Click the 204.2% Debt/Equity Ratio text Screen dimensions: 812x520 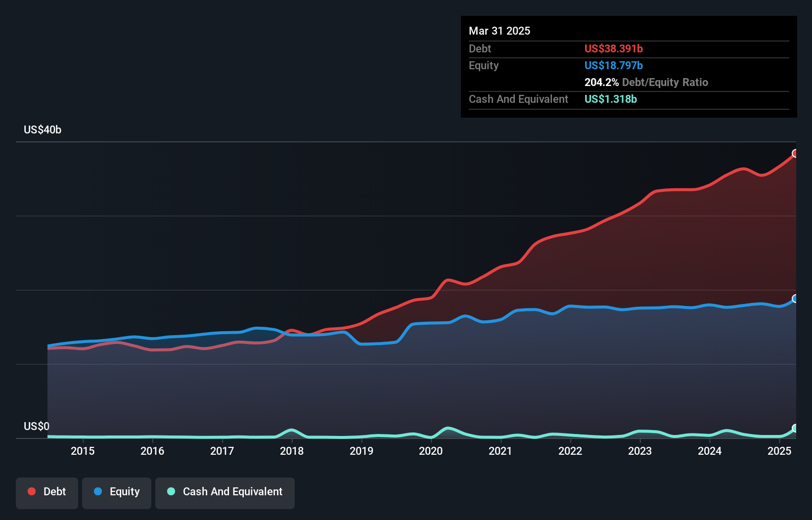point(646,83)
